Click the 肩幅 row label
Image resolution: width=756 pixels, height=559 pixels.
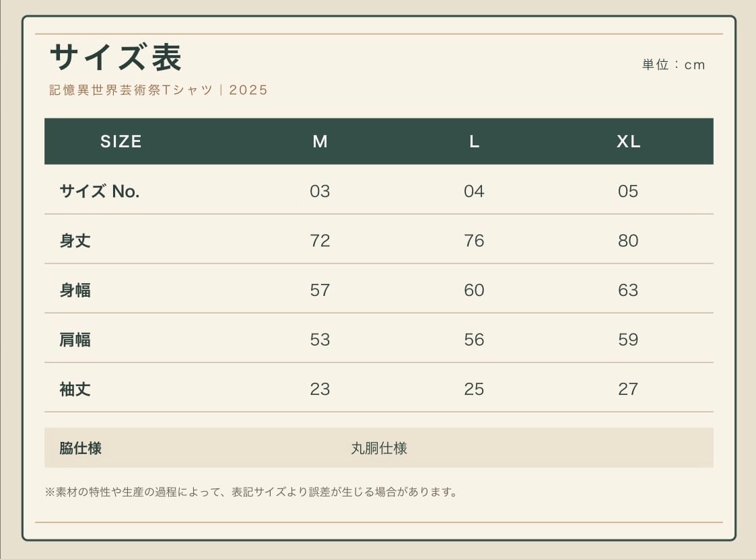[75, 340]
